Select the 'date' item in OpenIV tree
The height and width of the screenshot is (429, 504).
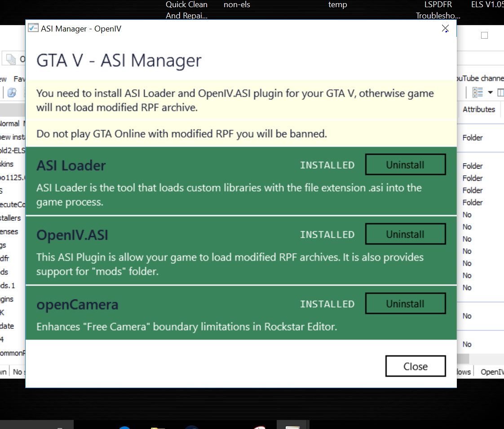coord(7,326)
